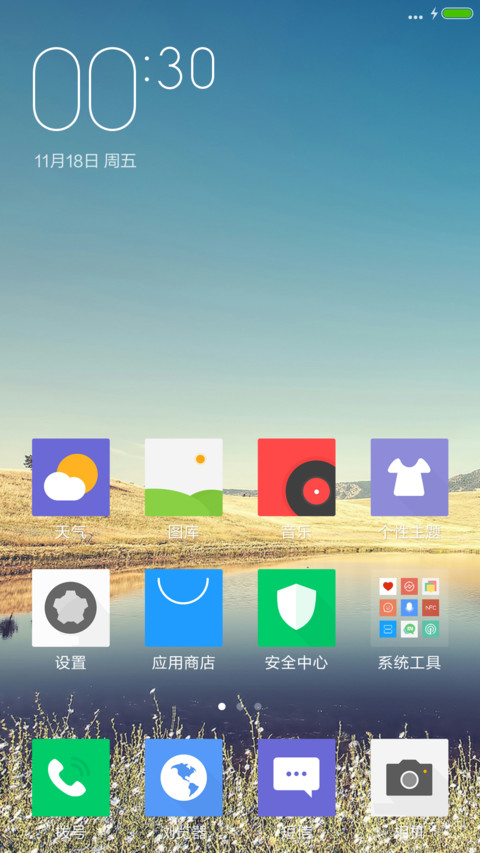Launch the App Store (应用商店)

[183, 608]
